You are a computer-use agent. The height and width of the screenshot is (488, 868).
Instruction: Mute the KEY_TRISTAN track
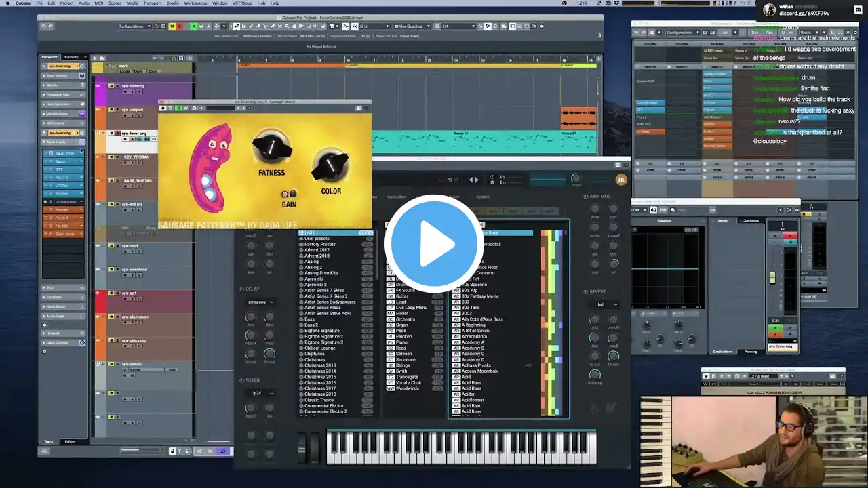[111, 157]
